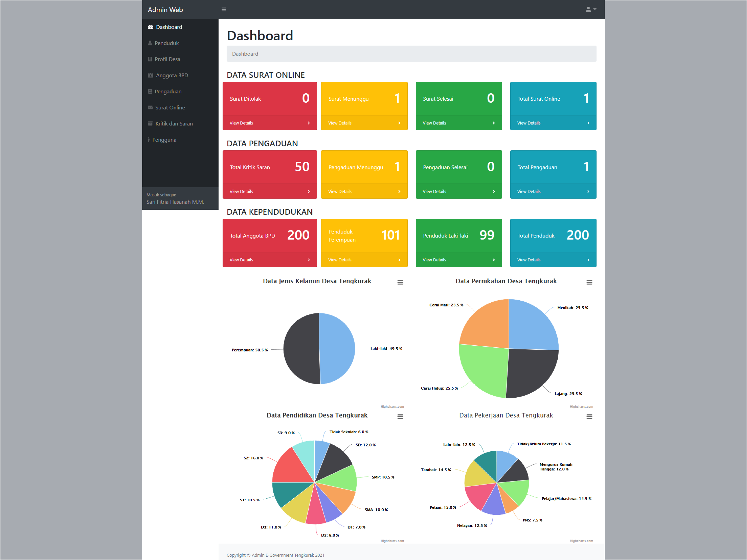Click the Kritik dan Saran archive icon
Viewport: 747px width, 560px height.
150,124
